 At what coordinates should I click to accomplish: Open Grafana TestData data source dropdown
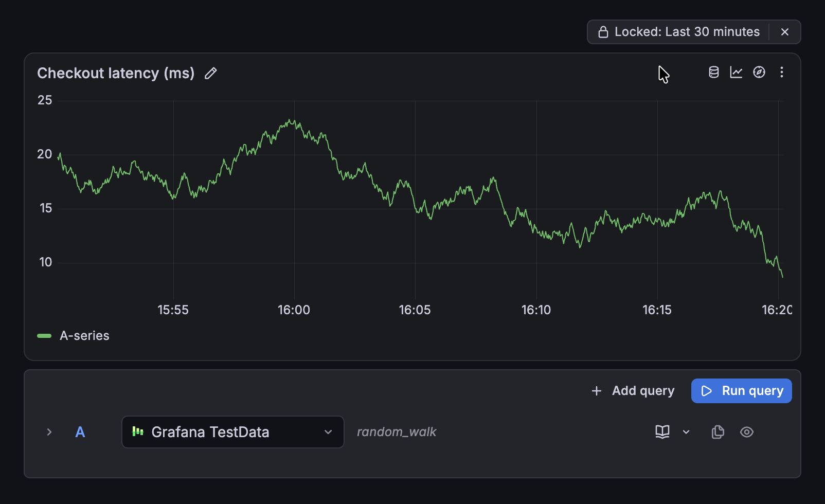(x=233, y=432)
